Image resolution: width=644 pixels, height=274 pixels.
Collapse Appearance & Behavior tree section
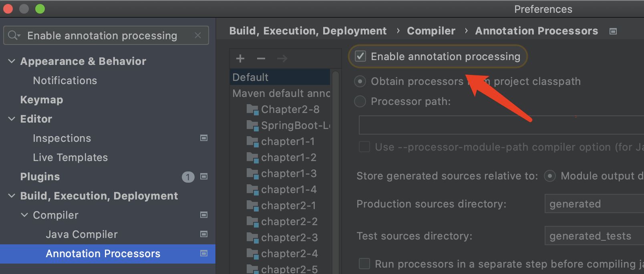12,61
